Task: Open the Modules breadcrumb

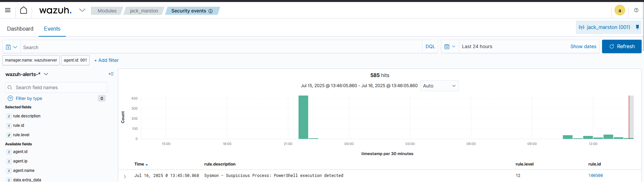Action: pos(107,11)
